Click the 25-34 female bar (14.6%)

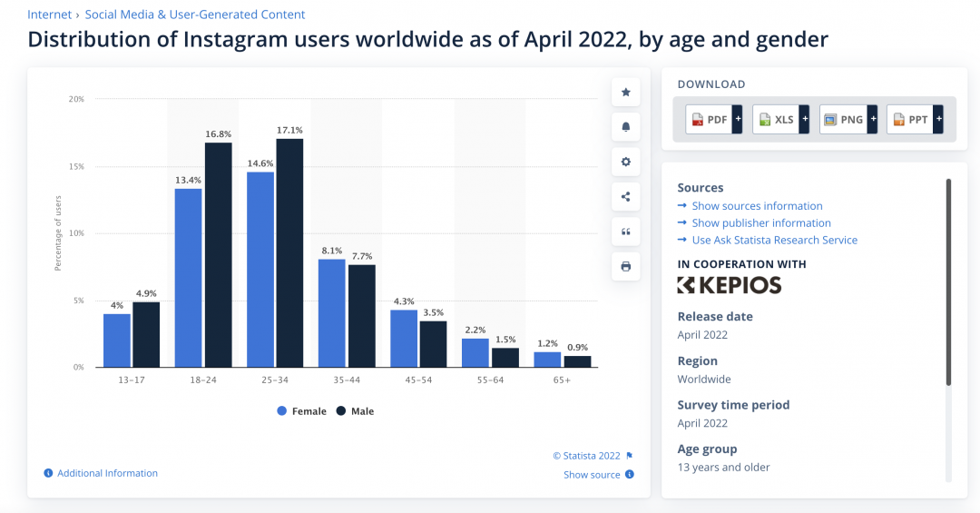click(x=260, y=270)
